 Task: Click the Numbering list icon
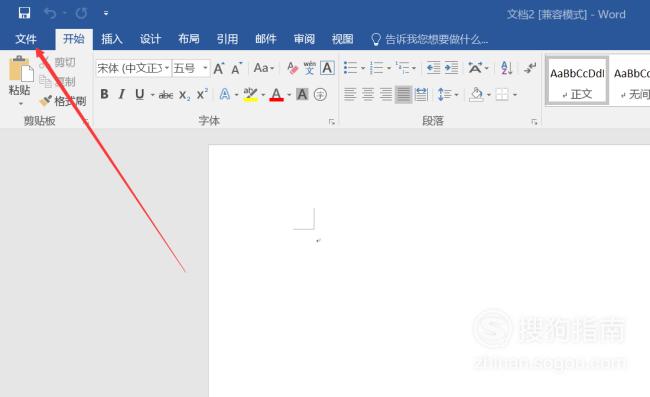pos(376,68)
